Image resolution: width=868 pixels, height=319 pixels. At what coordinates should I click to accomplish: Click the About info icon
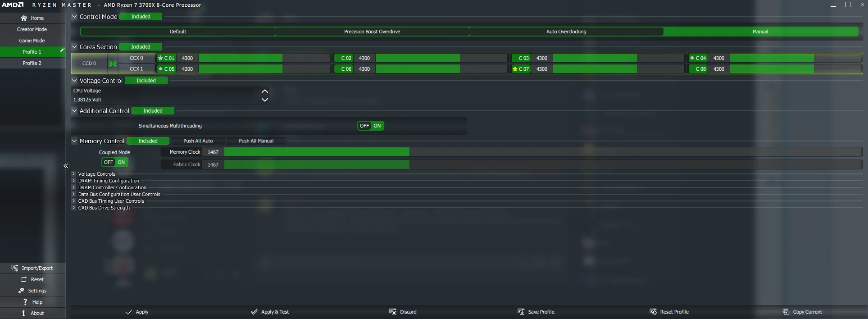[x=23, y=313]
